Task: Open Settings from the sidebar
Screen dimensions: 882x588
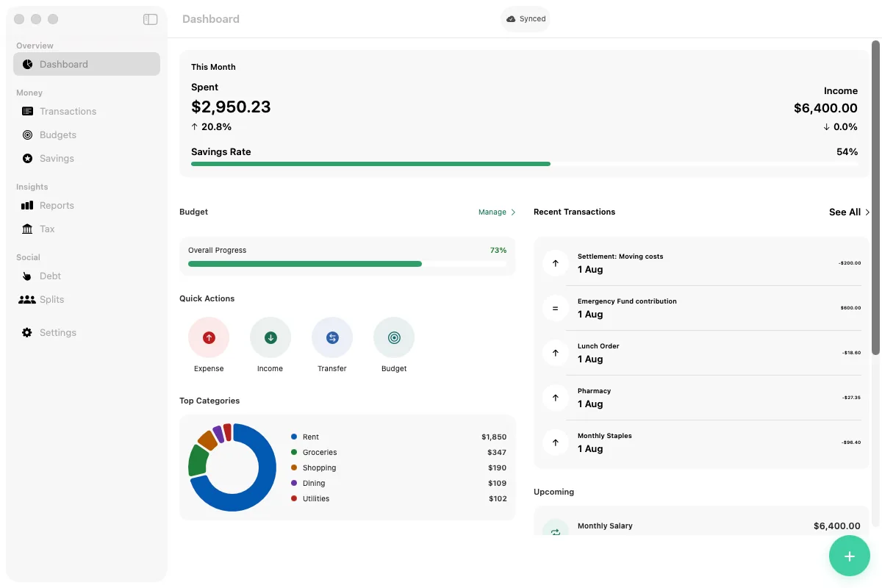Action: (x=87, y=333)
